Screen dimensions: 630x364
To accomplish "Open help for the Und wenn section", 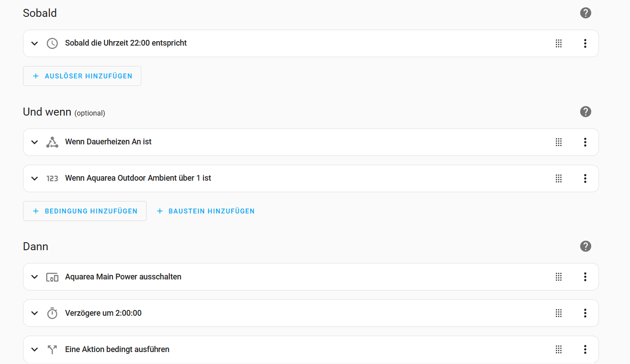I will pyautogui.click(x=585, y=112).
